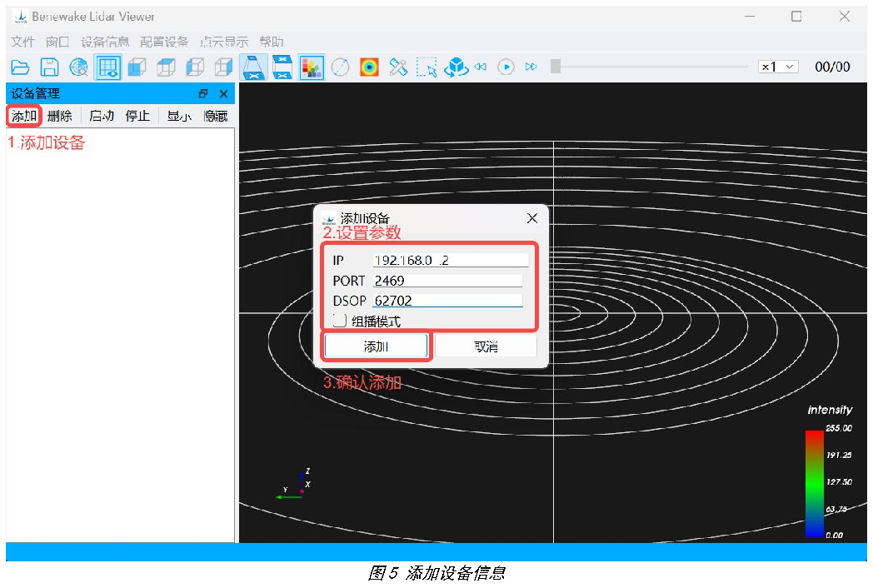Close the 设备管理 panel
The image size is (873, 588).
click(x=223, y=93)
